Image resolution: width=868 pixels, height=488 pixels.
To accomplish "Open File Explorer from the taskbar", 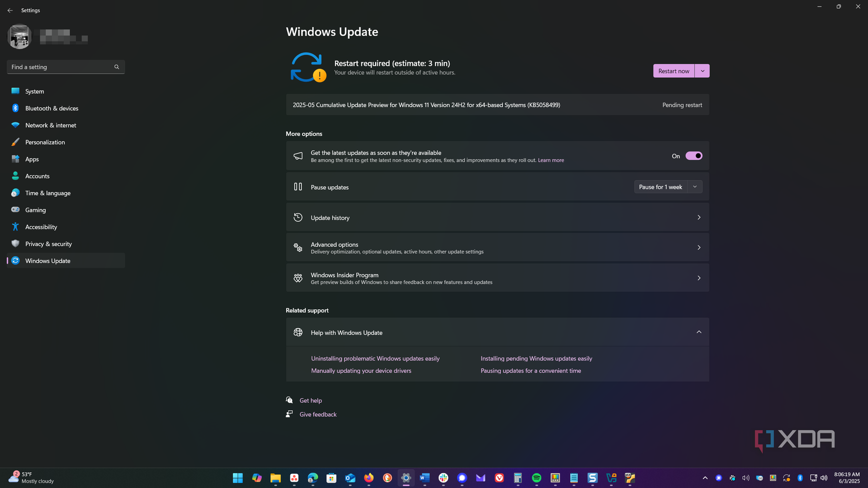I will tap(276, 477).
